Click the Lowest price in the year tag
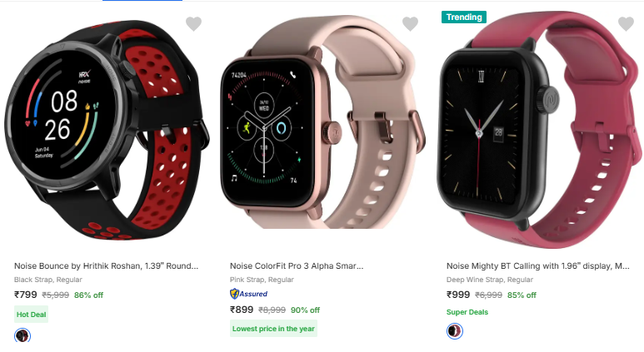This screenshot has width=644, height=352. point(273,329)
